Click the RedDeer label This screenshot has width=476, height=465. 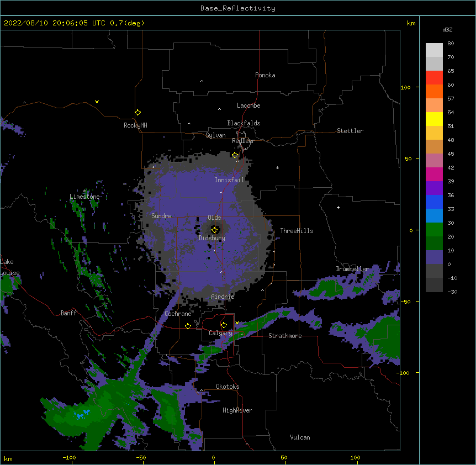pos(243,141)
